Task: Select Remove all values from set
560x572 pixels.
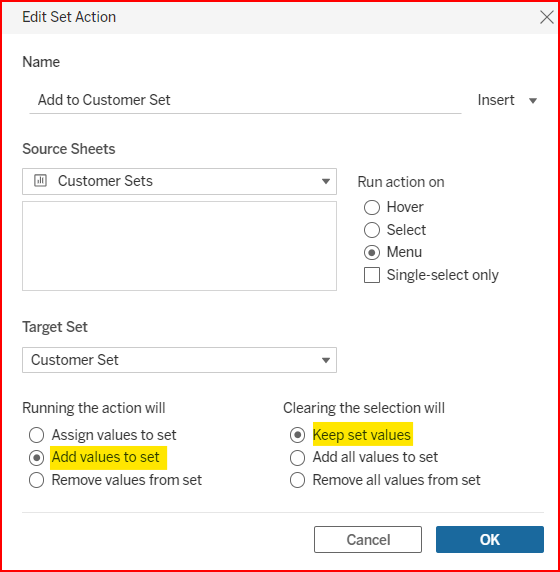Action: pos(297,480)
